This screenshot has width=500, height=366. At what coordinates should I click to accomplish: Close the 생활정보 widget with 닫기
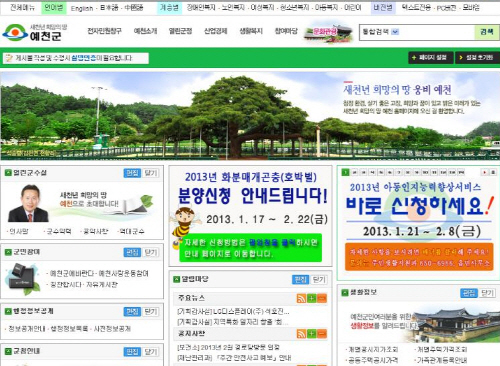pyautogui.click(x=488, y=293)
